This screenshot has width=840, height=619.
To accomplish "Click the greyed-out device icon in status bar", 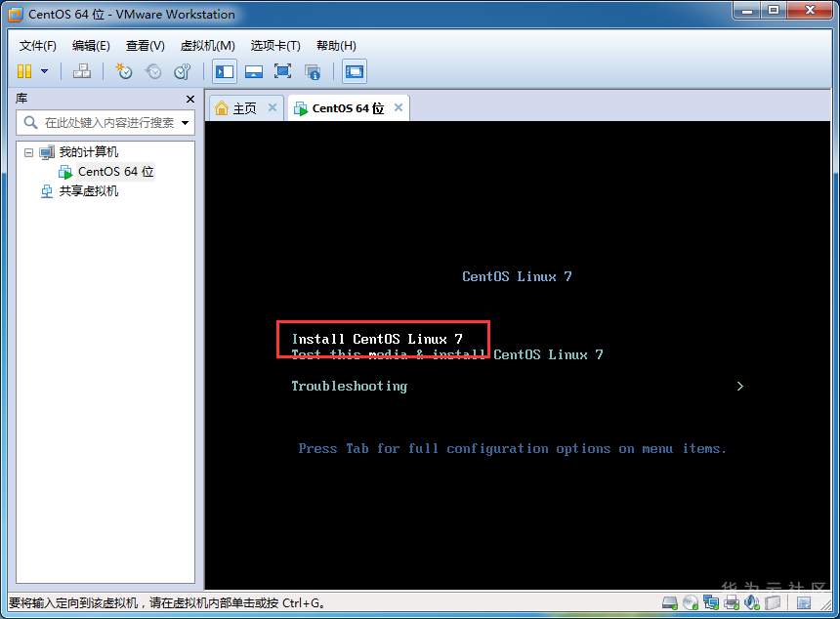I will [x=773, y=603].
